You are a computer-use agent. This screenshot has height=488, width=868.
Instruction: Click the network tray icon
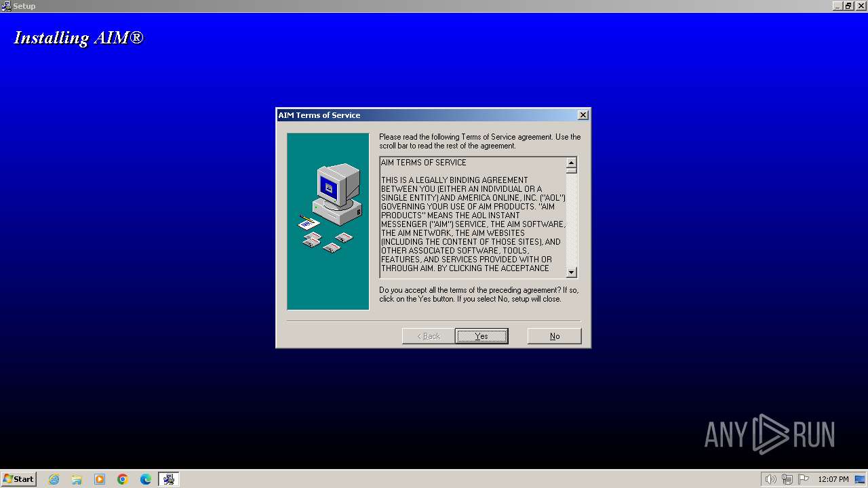tap(787, 479)
